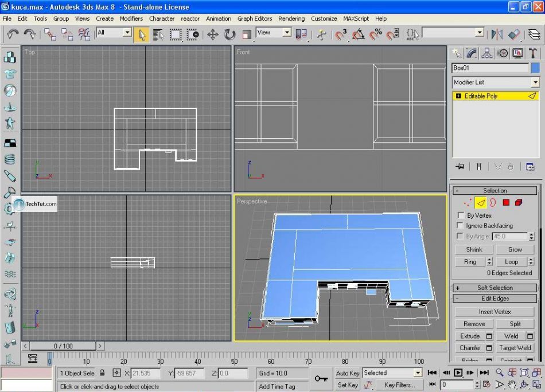This screenshot has height=392, width=545.
Task: Open the Modifier List dropdown
Action: click(535, 83)
